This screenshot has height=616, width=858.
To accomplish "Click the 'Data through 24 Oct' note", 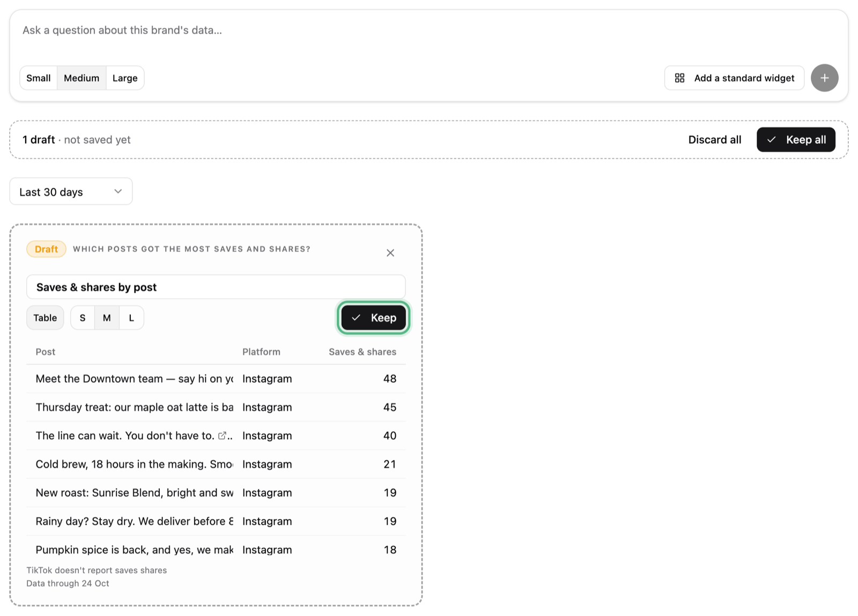I will click(x=68, y=583).
